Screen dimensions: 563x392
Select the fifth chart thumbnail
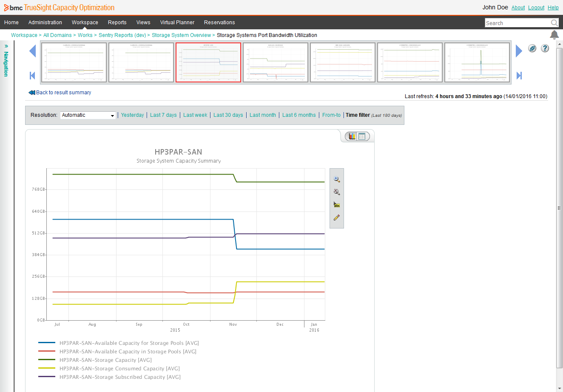[x=343, y=62]
